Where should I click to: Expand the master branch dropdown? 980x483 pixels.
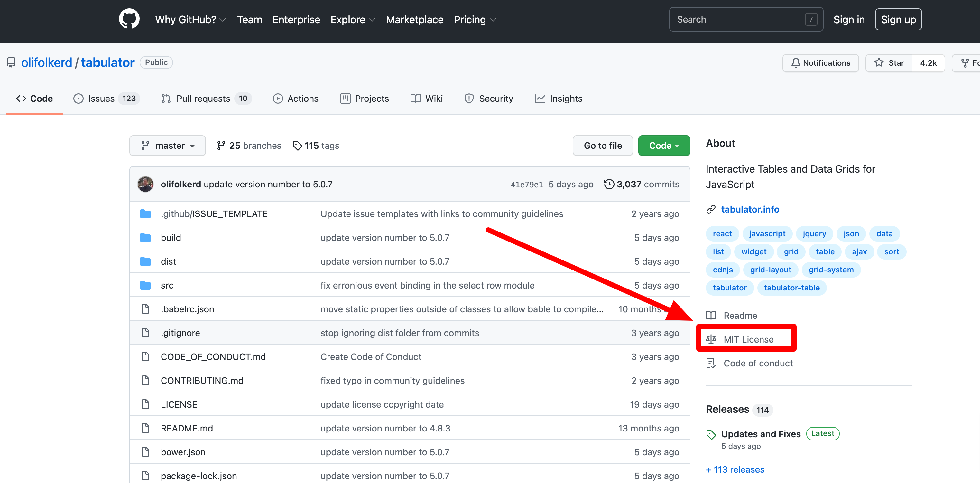[167, 146]
